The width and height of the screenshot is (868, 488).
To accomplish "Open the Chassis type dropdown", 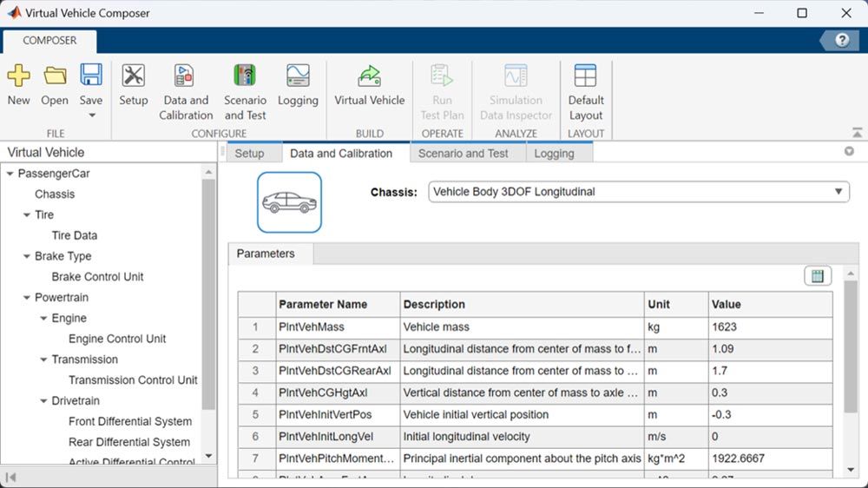I will 639,192.
